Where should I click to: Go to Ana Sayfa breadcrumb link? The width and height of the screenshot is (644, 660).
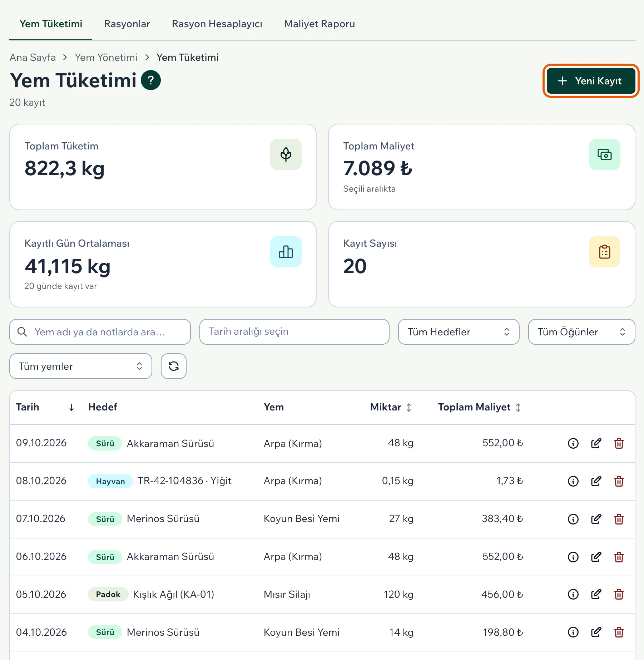point(33,58)
